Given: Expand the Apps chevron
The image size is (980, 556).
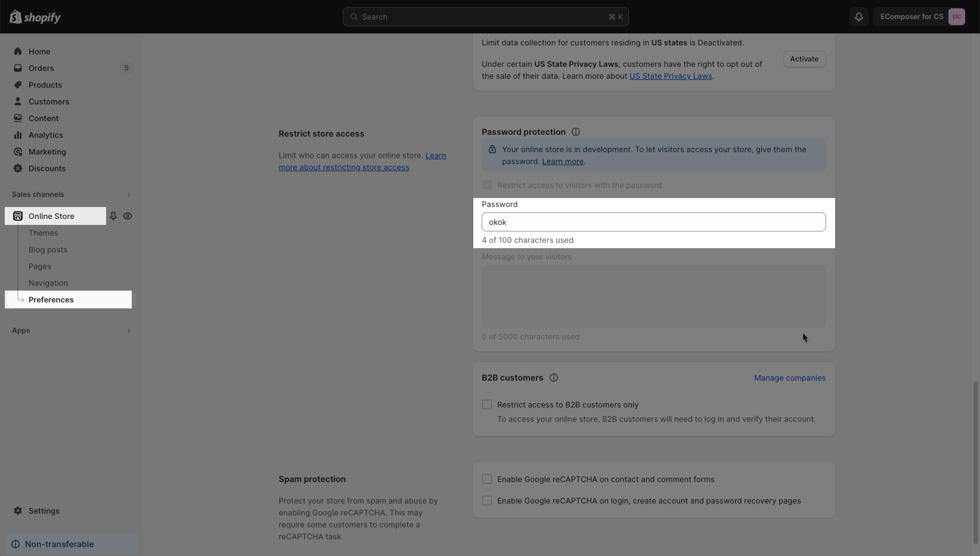Looking at the screenshot, I should [x=129, y=330].
